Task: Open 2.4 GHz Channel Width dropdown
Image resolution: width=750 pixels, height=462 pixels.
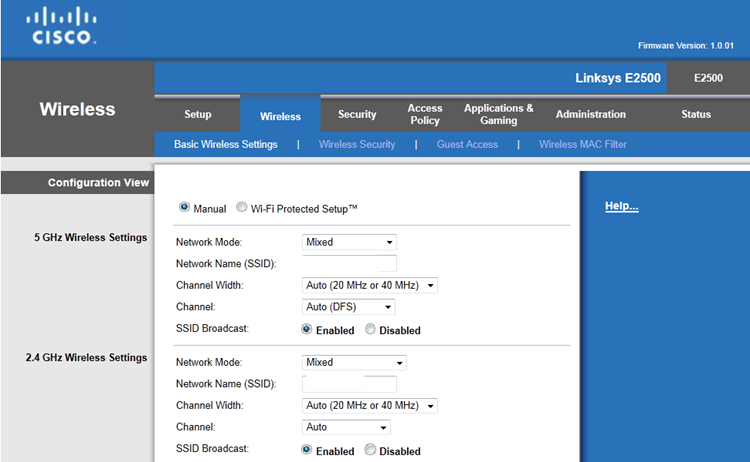Action: [369, 406]
